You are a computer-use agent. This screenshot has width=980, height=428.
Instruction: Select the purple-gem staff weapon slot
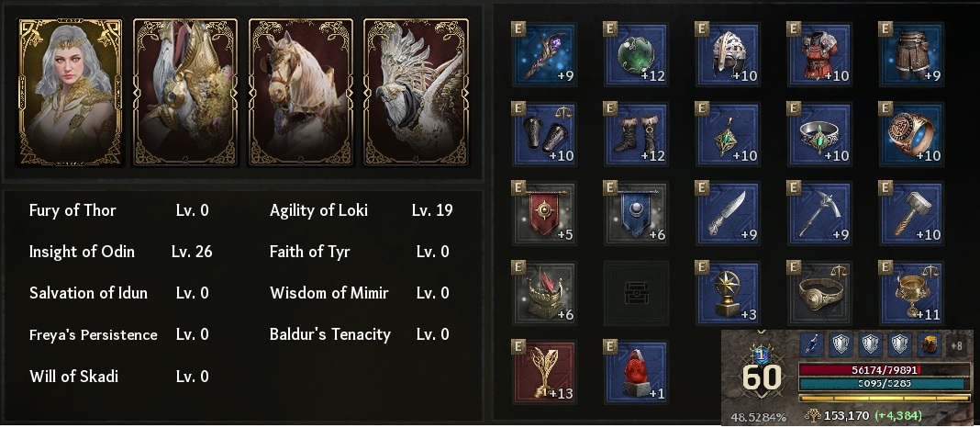click(x=543, y=53)
